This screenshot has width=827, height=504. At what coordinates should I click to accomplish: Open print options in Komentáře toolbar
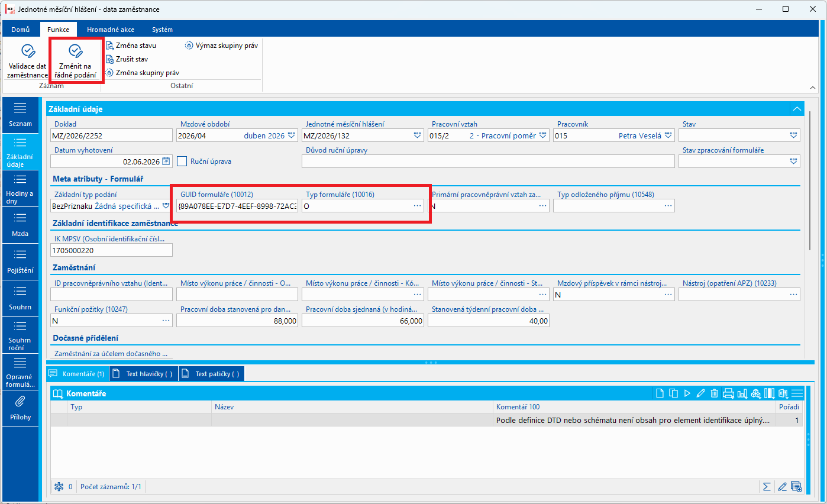click(x=728, y=393)
